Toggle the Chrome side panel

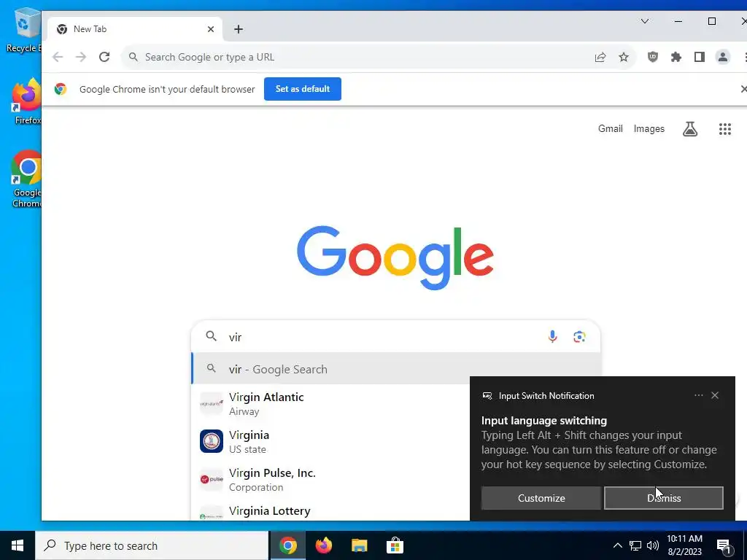click(x=700, y=57)
